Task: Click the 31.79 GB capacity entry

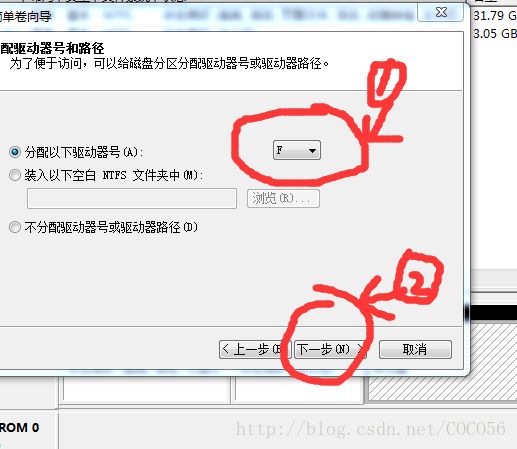Action: pos(495,15)
